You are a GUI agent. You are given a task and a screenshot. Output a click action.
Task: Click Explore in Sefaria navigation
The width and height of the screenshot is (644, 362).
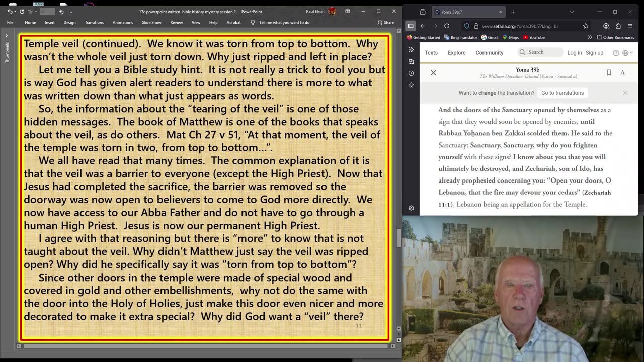(x=457, y=53)
